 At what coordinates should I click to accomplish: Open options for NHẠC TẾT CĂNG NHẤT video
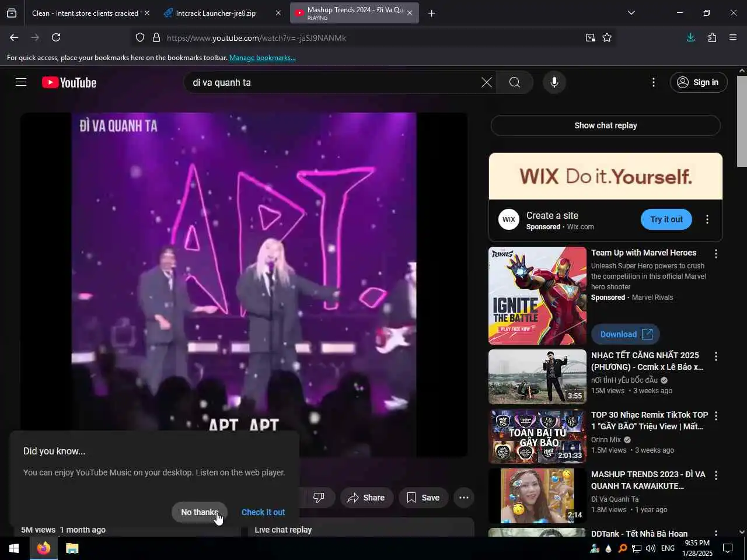716,356
